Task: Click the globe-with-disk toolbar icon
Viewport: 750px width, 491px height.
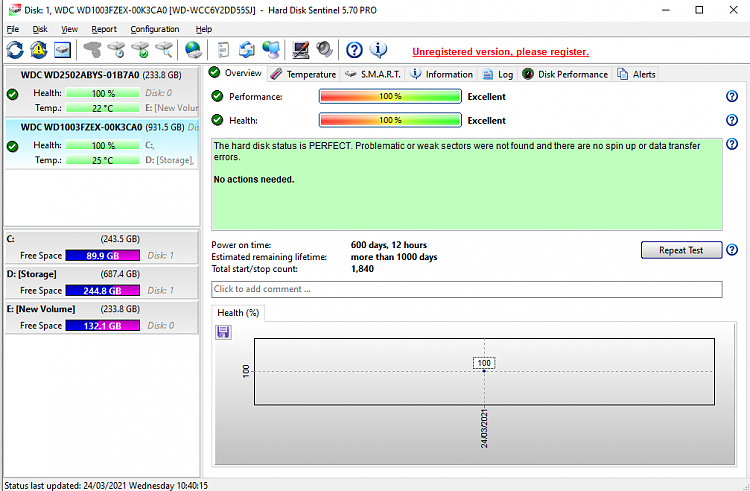Action: coord(193,50)
